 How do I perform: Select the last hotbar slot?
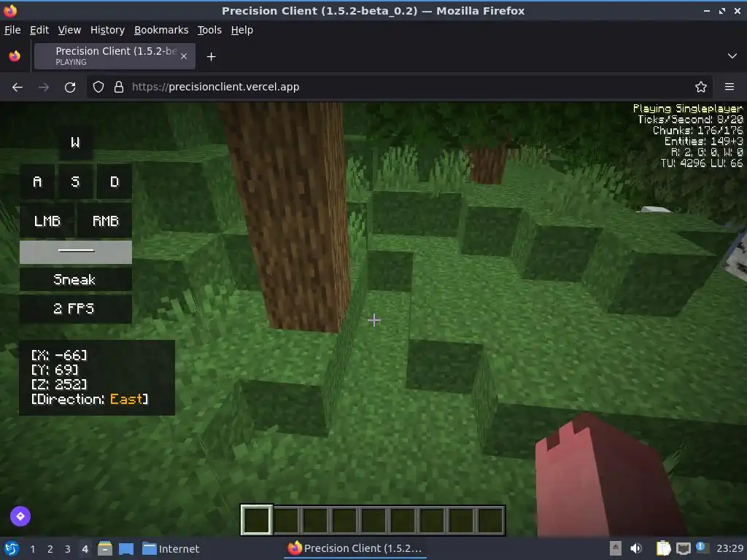489,520
